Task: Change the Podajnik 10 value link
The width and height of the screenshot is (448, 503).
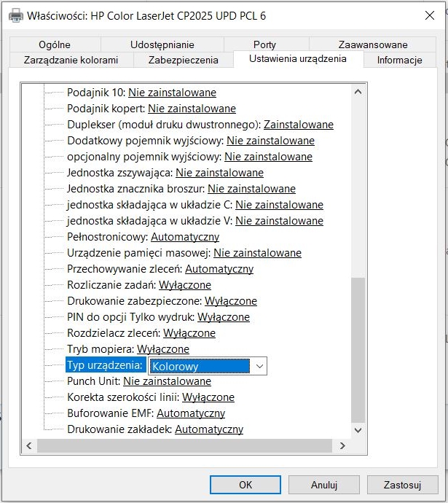Action: coord(173,93)
